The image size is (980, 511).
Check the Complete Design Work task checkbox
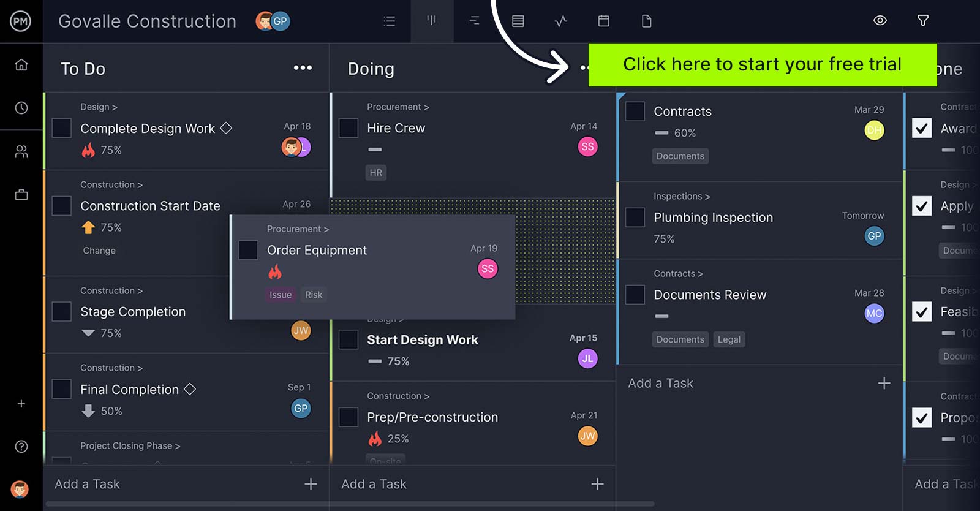(x=62, y=128)
